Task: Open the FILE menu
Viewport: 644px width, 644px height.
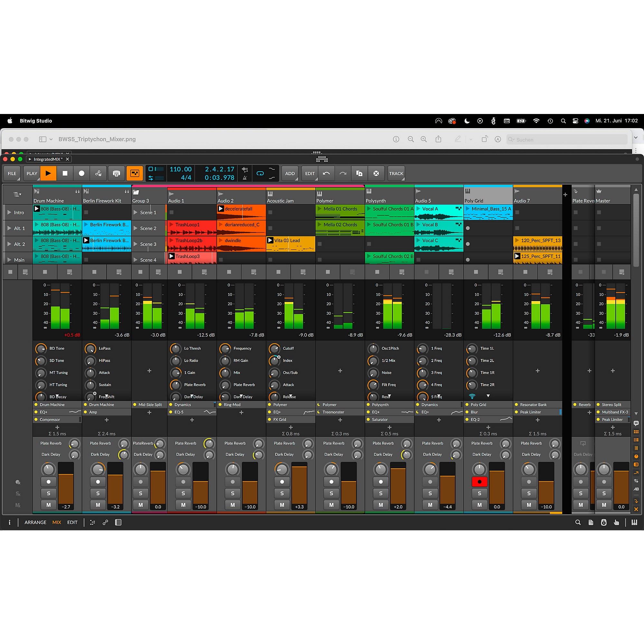Action: [12, 173]
